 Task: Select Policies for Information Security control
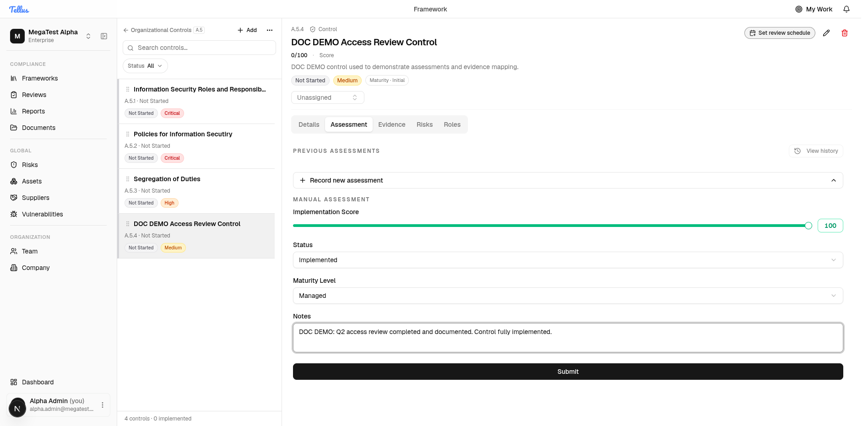pos(197,146)
